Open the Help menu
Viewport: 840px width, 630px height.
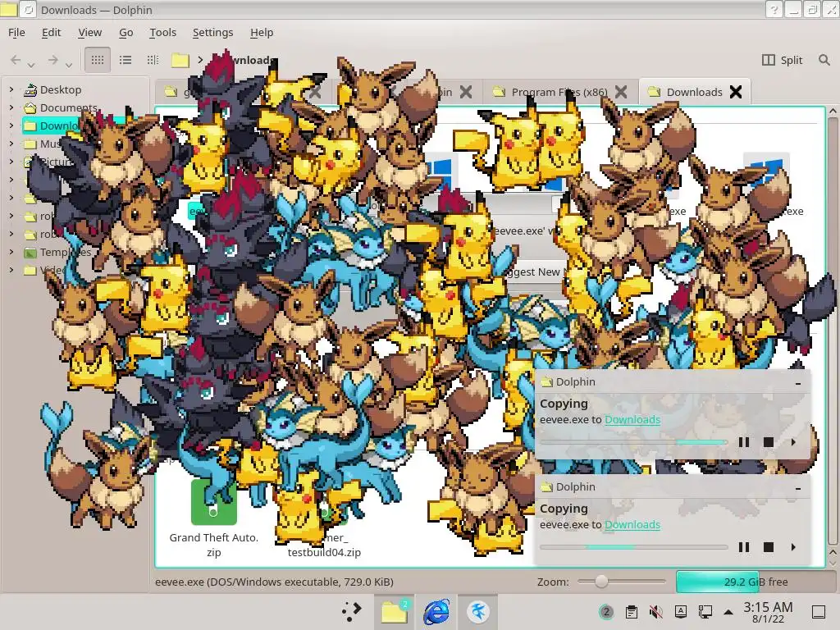(x=262, y=32)
